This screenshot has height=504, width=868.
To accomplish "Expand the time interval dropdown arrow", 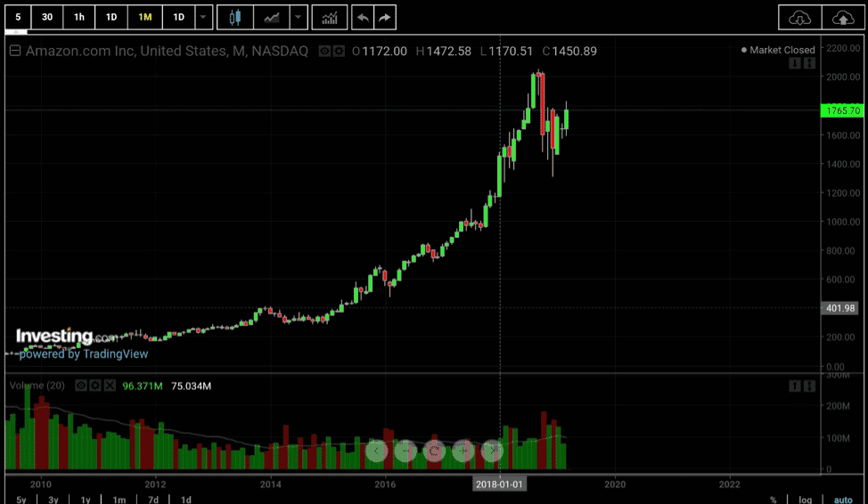I will (x=204, y=17).
